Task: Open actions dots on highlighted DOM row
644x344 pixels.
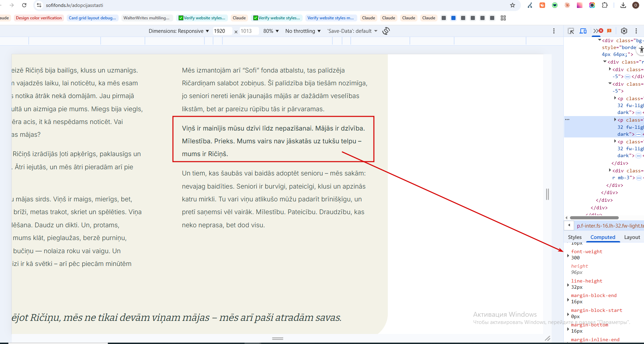Action: click(x=567, y=120)
